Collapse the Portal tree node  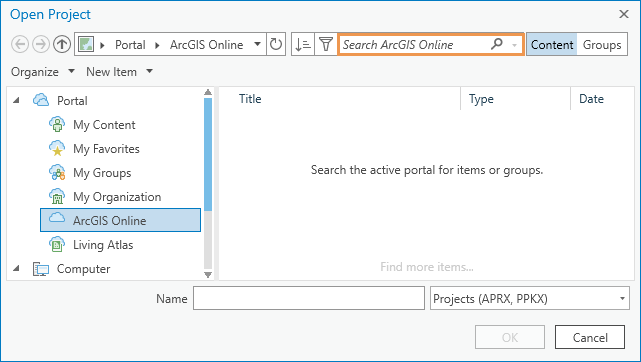click(x=16, y=100)
